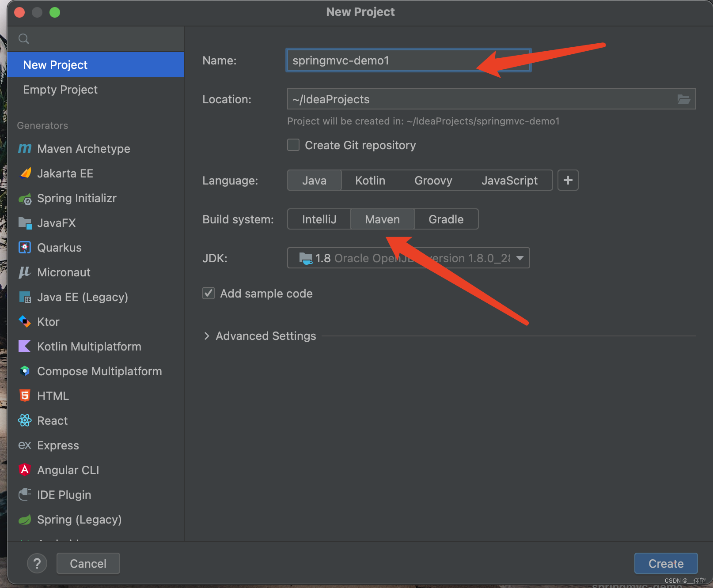Viewport: 713px width, 588px height.
Task: Expand Advanced Settings section
Action: tap(206, 336)
